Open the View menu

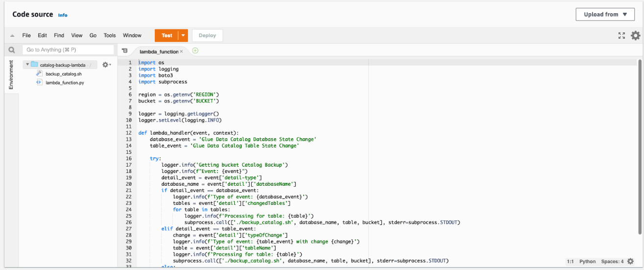click(x=77, y=35)
